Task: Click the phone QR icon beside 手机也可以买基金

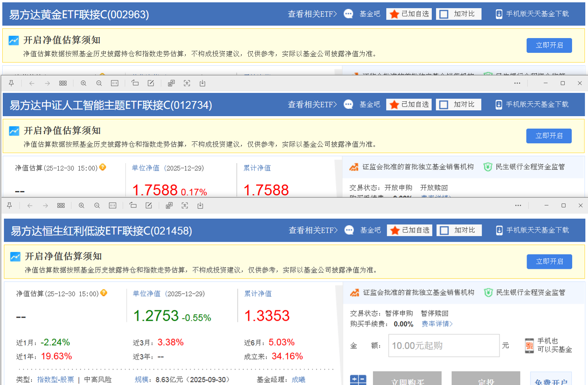Action: [x=529, y=345]
